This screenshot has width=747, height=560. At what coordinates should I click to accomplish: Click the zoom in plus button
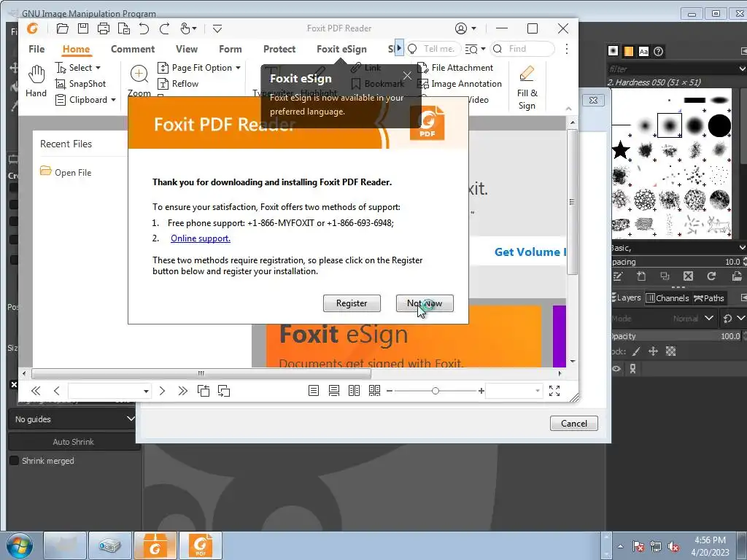[481, 391]
